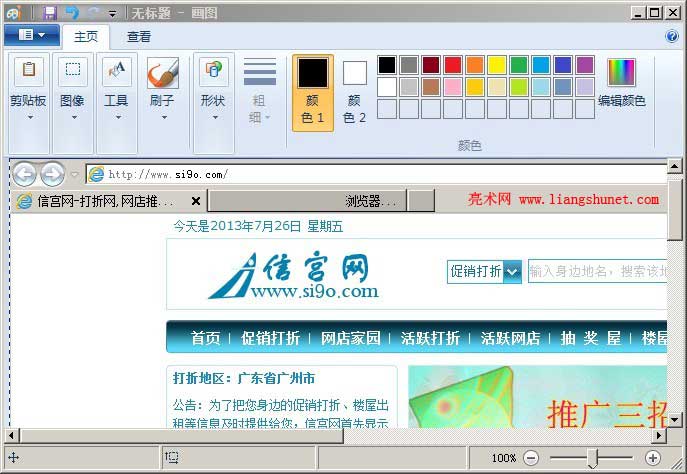Open the 粗细 line thickness control
The image size is (687, 474).
point(259,91)
